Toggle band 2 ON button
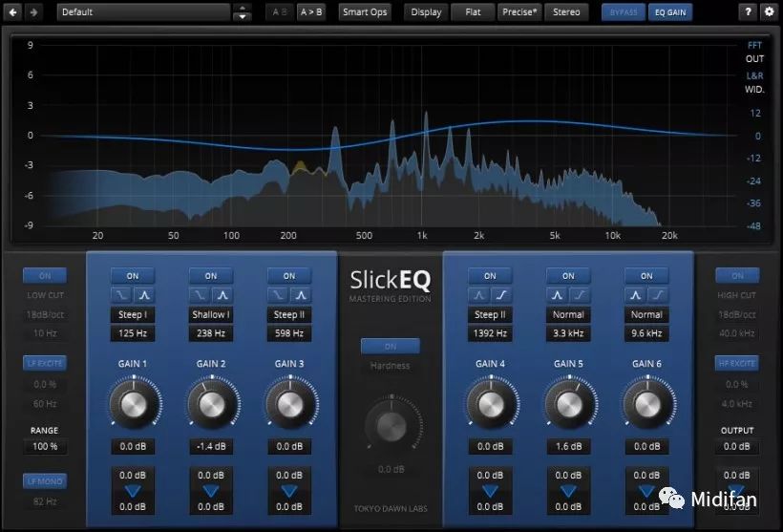This screenshot has height=532, width=783. click(x=211, y=276)
